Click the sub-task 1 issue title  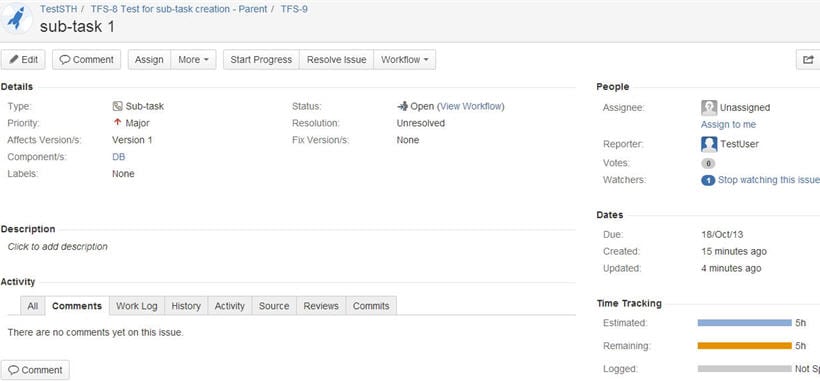pos(77,26)
